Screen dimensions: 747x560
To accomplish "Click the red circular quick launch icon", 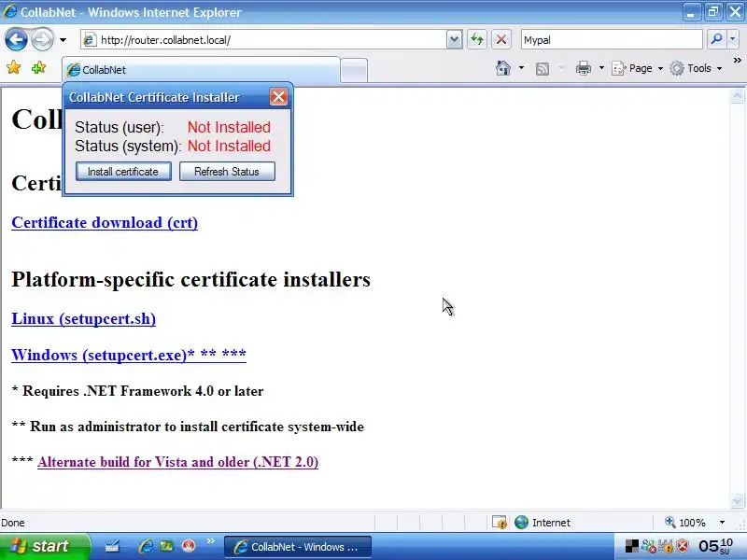I will click(190, 546).
